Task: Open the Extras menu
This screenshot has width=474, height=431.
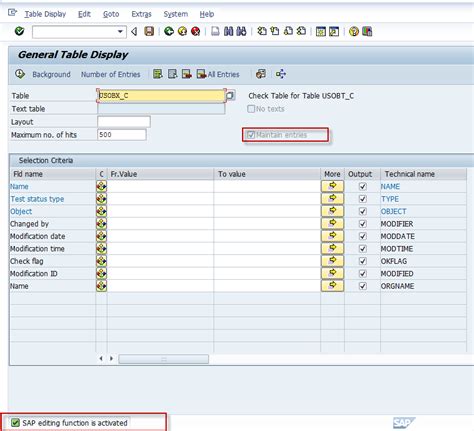Action: (x=141, y=14)
